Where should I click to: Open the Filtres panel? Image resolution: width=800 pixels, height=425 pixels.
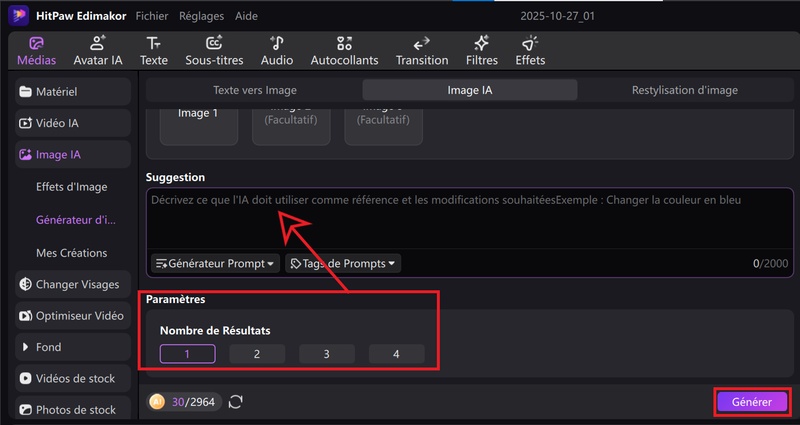(481, 51)
